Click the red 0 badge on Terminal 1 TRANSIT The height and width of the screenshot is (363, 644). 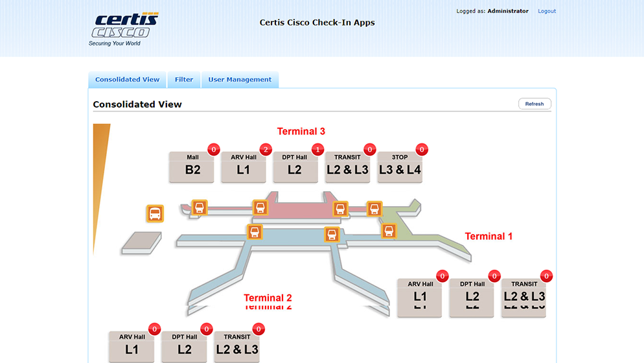click(x=546, y=276)
